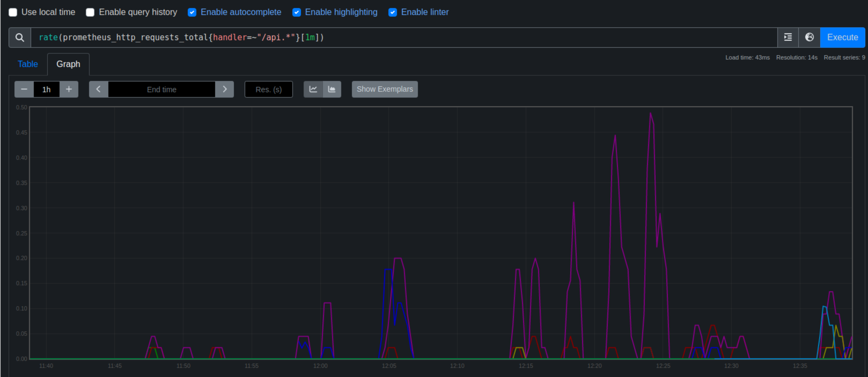The height and width of the screenshot is (377, 868).
Task: Open the metrics explorer globe icon
Action: pos(809,37)
